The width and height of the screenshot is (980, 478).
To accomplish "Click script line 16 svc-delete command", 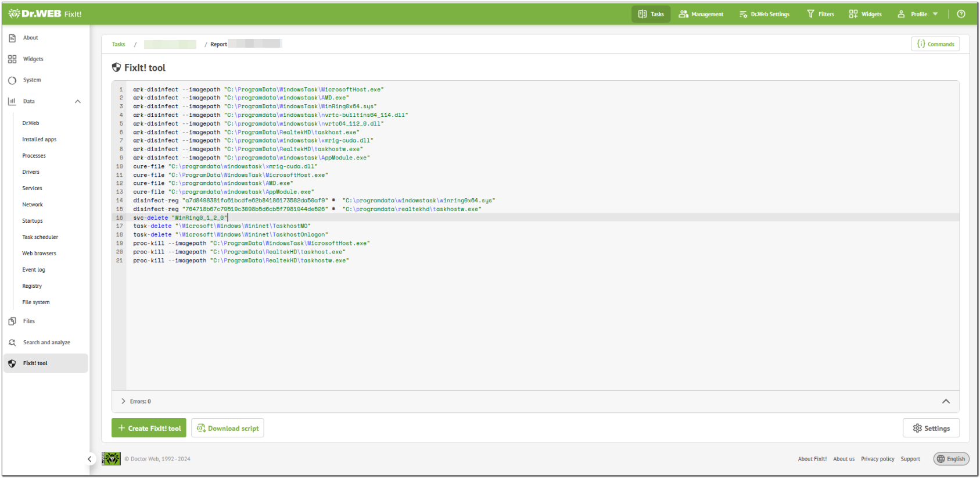I will (x=181, y=218).
